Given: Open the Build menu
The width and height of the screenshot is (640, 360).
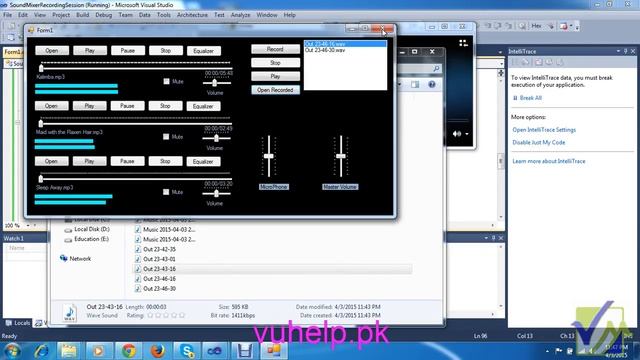Looking at the screenshot, I should 82,15.
